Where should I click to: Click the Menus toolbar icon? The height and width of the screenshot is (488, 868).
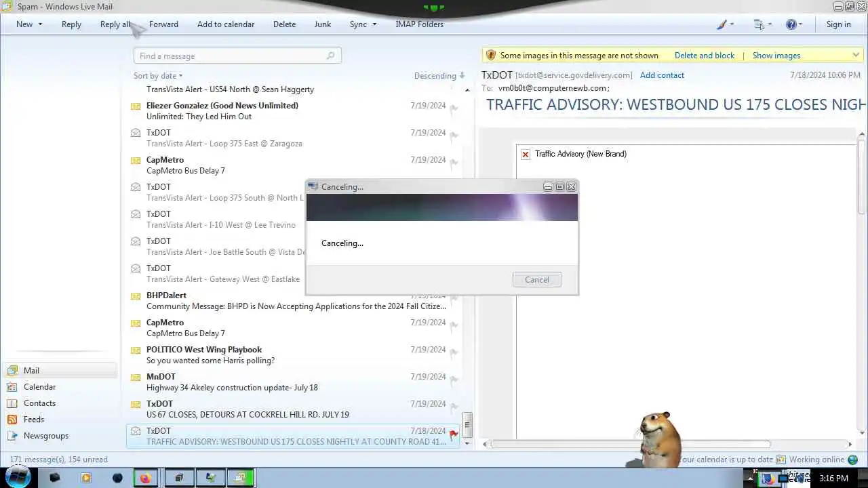point(759,24)
